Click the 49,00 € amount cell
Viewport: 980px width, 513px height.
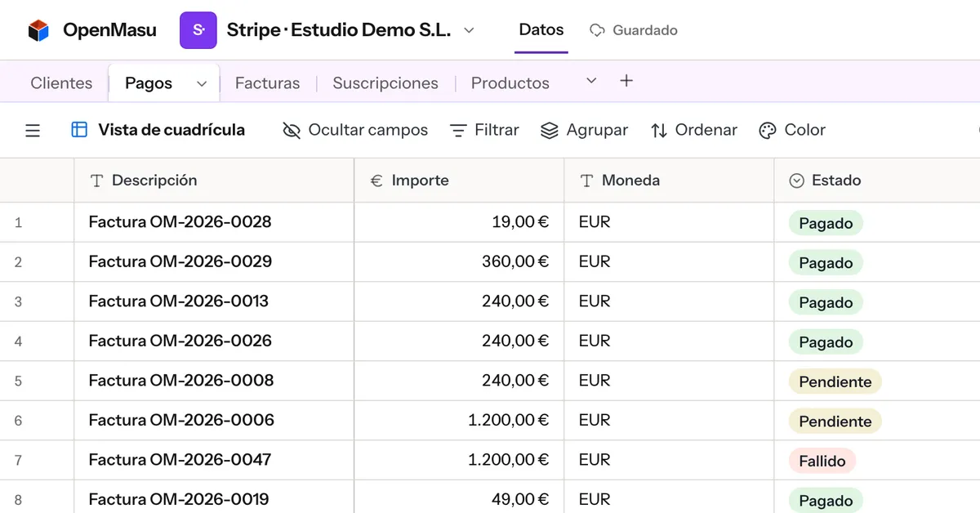459,497
